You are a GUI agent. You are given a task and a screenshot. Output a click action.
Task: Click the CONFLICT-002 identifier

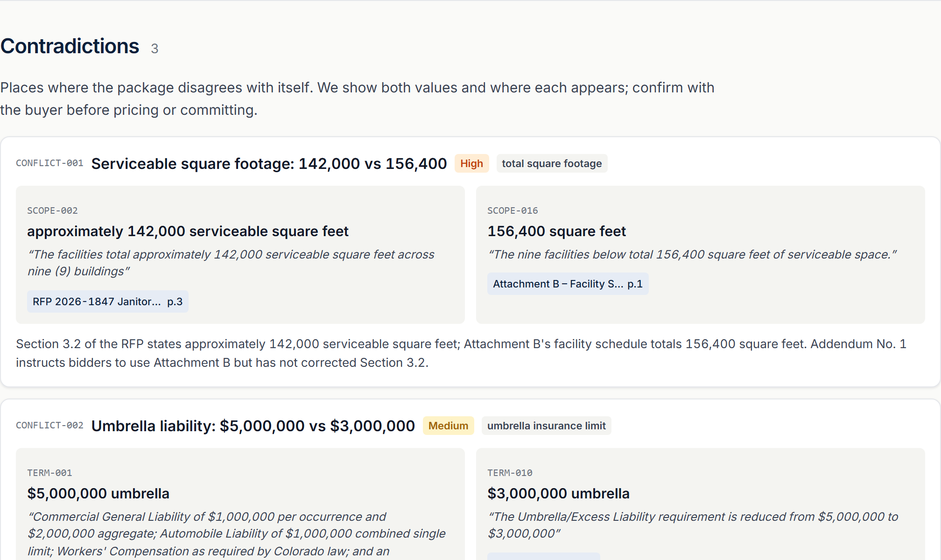(49, 426)
